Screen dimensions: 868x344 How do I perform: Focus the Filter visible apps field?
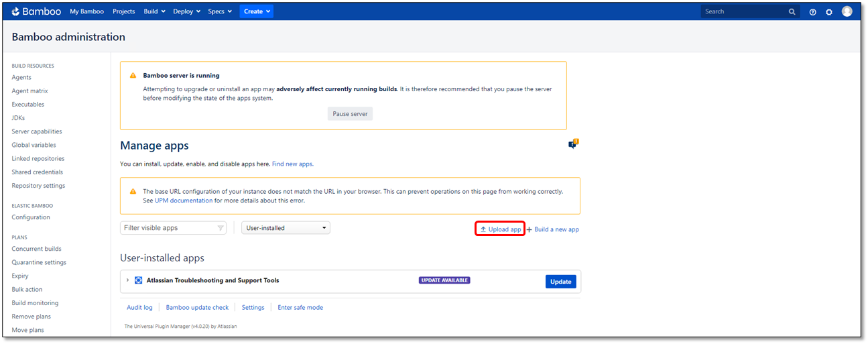[173, 228]
